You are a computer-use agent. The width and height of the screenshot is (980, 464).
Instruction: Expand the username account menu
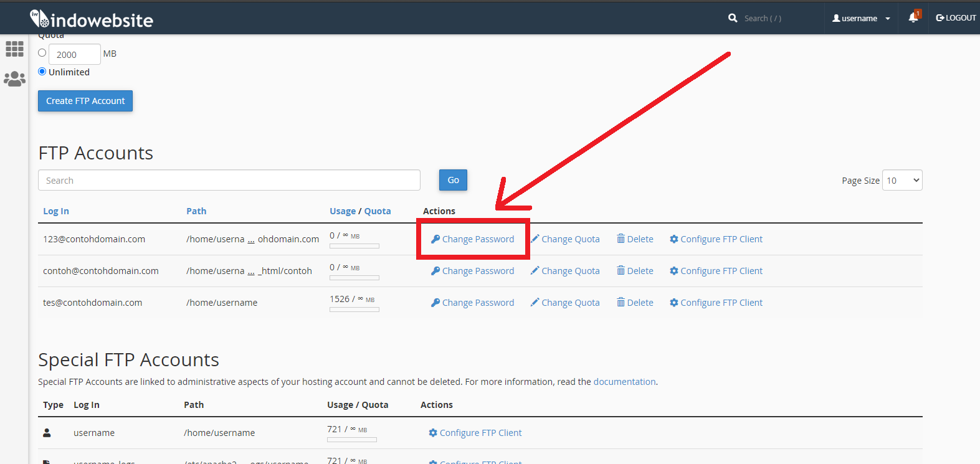coord(861,18)
